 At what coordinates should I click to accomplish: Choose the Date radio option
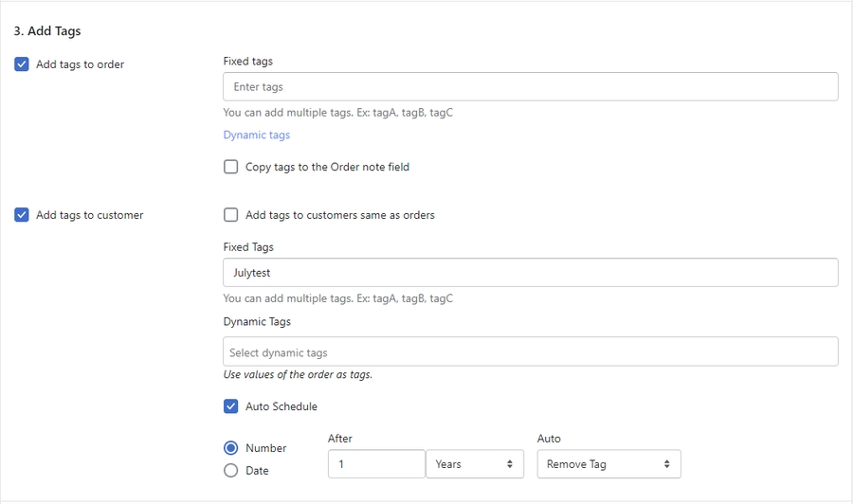coord(231,471)
